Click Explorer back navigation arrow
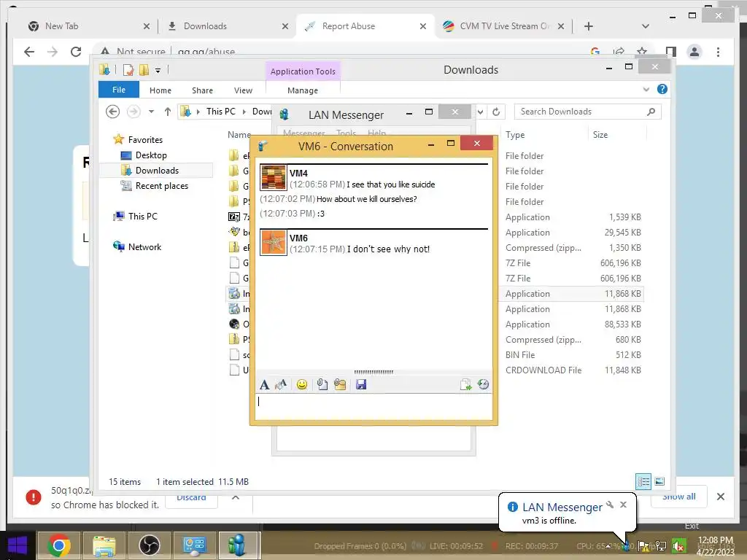Image resolution: width=747 pixels, height=560 pixels. pos(112,112)
